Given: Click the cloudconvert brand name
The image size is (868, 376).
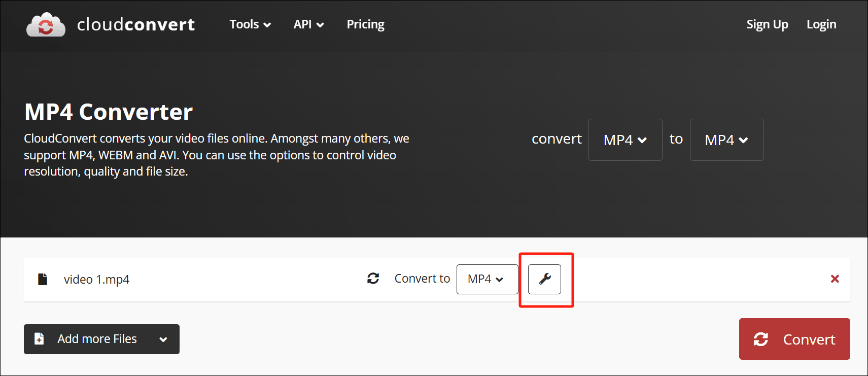Looking at the screenshot, I should click(x=136, y=24).
